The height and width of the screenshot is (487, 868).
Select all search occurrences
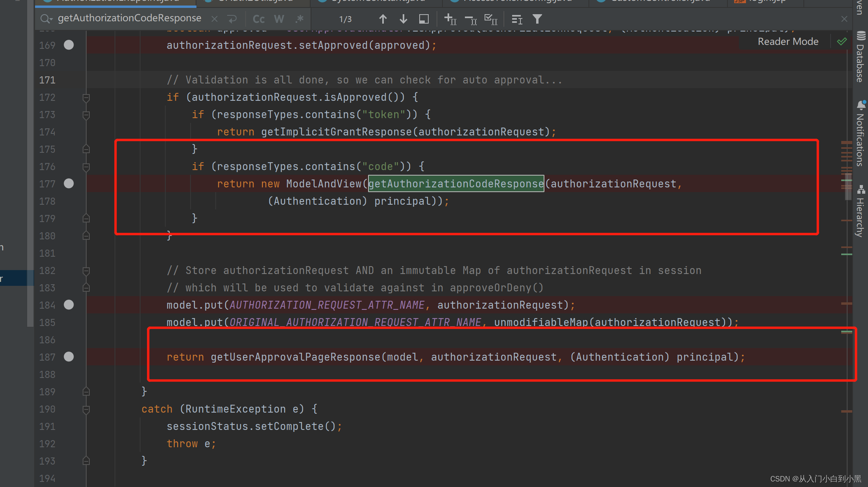pyautogui.click(x=491, y=19)
